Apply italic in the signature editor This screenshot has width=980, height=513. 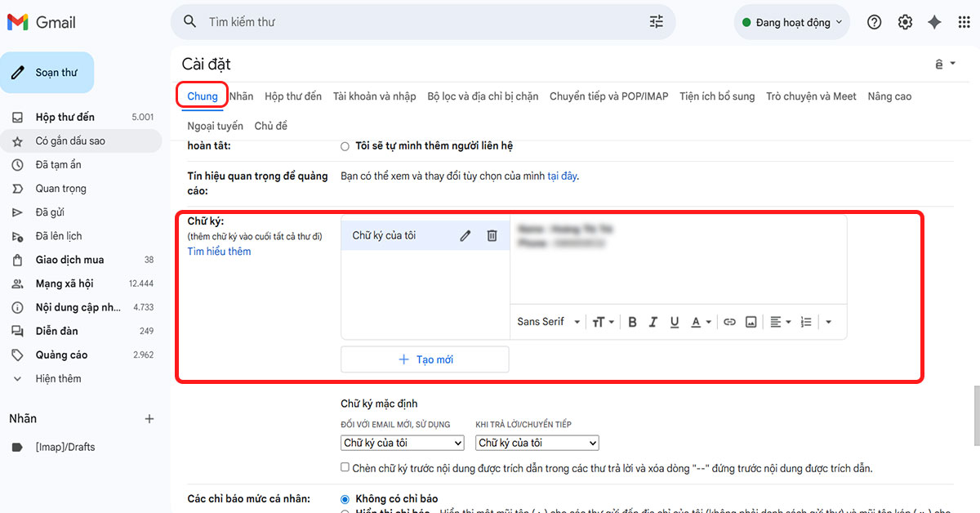[653, 321]
